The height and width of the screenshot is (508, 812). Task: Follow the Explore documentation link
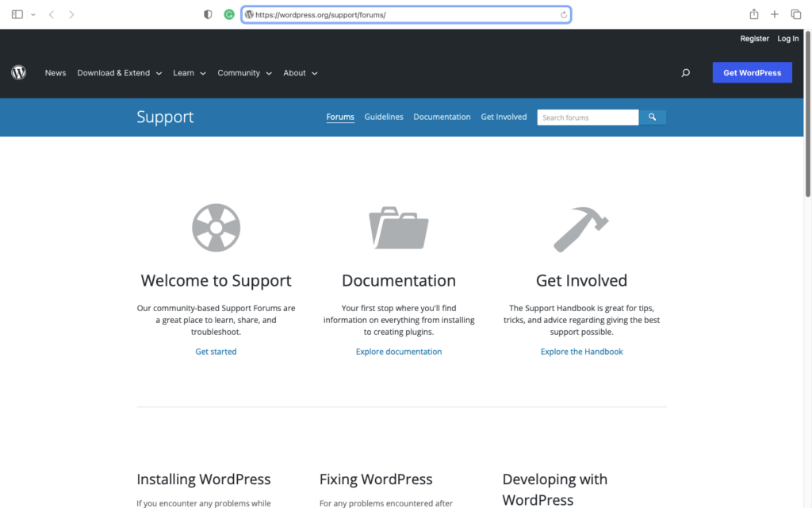399,352
